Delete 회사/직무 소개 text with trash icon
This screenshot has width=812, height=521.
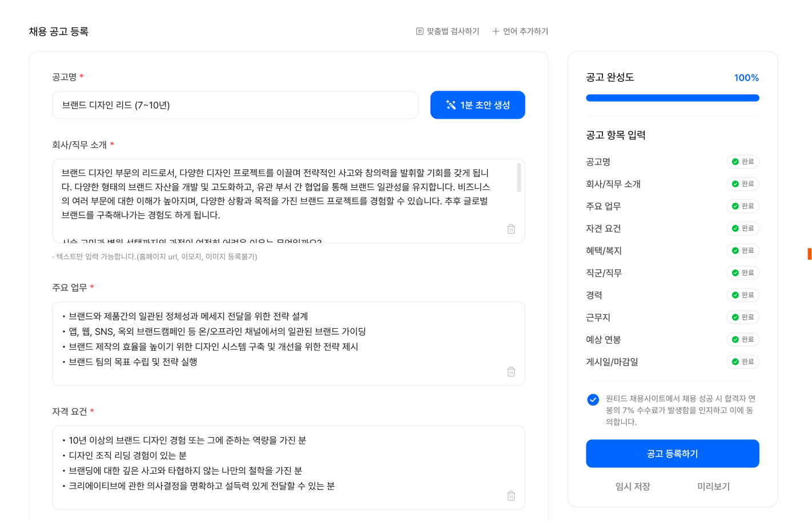point(511,229)
